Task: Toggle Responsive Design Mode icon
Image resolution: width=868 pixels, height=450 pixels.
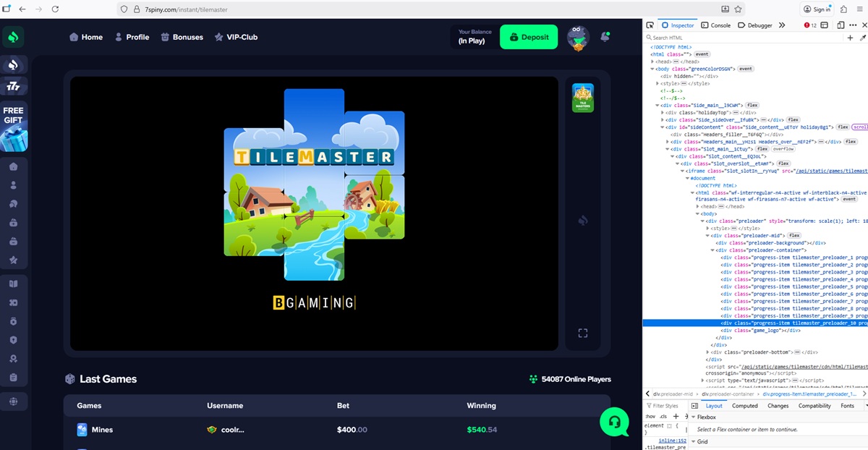Action: pyautogui.click(x=841, y=25)
